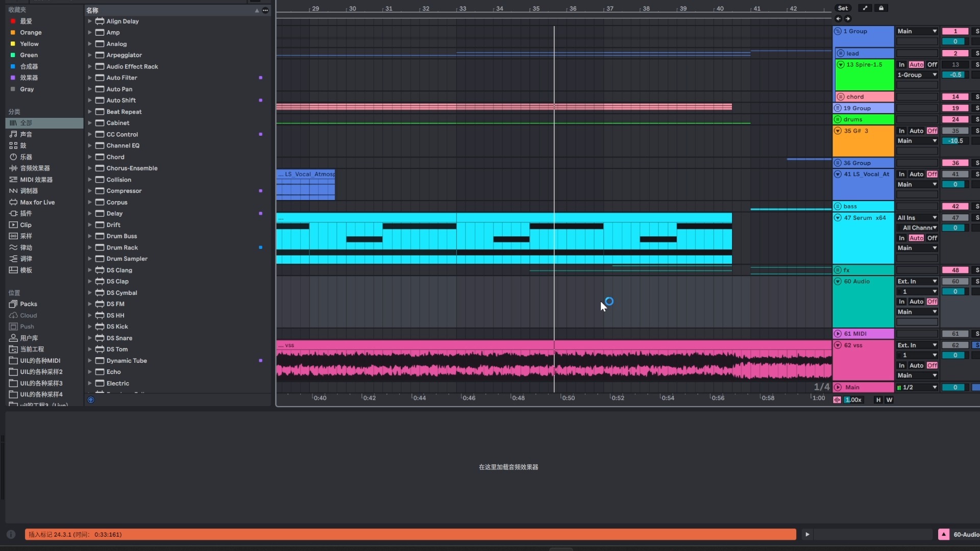Open the Main output dropdown on 1 Group
This screenshot has width=980, height=551.
point(917,31)
